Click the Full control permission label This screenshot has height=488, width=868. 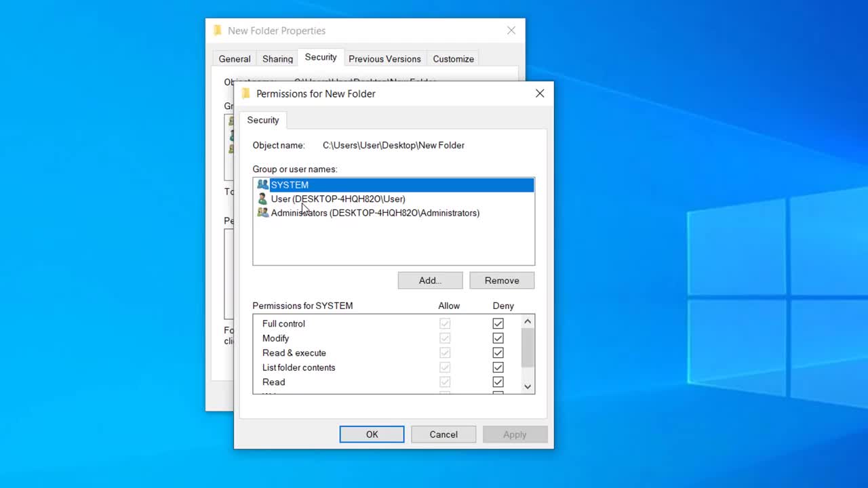(283, 324)
